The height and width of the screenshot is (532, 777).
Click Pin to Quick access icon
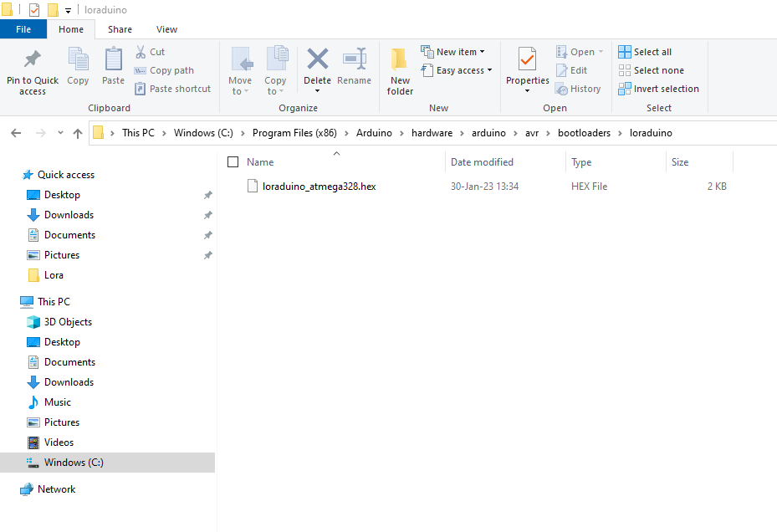[x=33, y=59]
